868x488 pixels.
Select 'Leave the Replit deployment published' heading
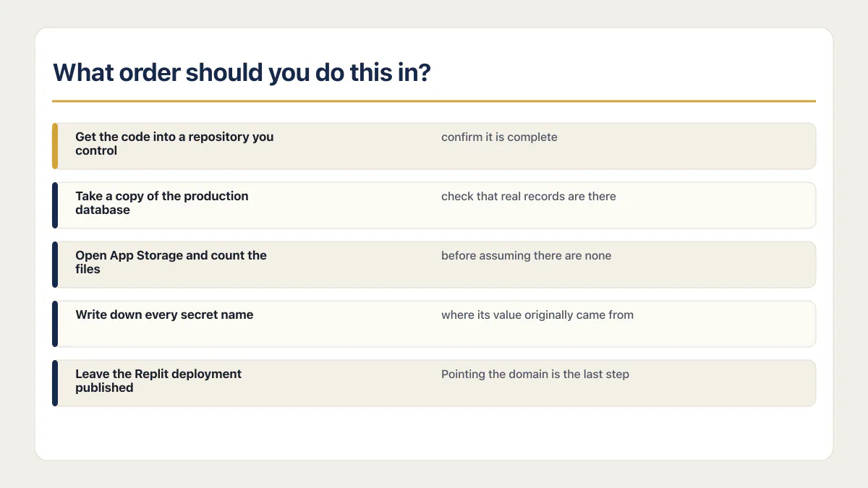coord(158,381)
